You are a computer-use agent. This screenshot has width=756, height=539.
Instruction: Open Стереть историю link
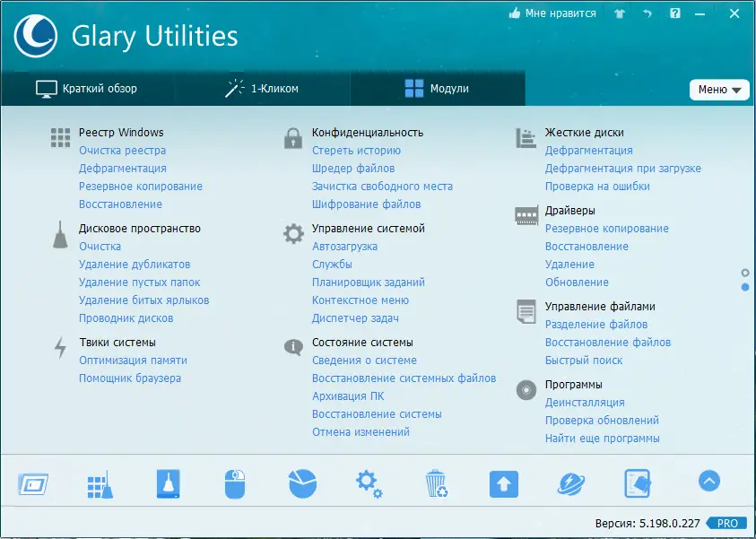tap(356, 151)
